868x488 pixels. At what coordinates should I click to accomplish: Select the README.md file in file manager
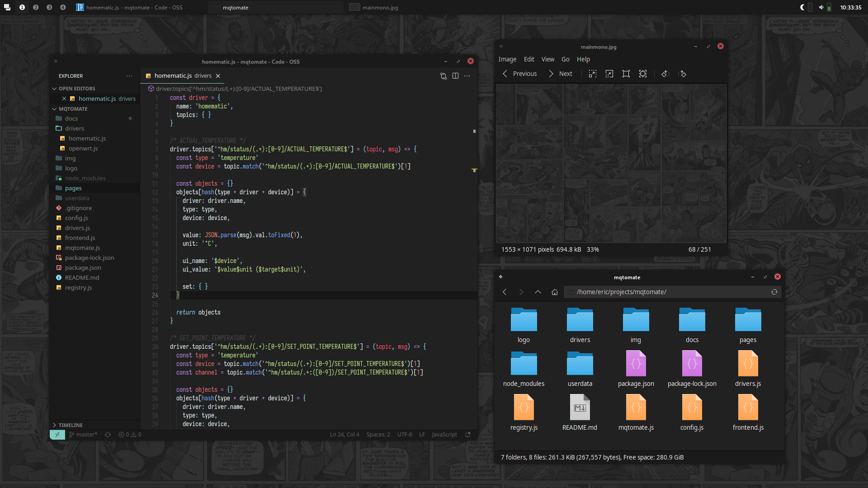click(x=580, y=413)
